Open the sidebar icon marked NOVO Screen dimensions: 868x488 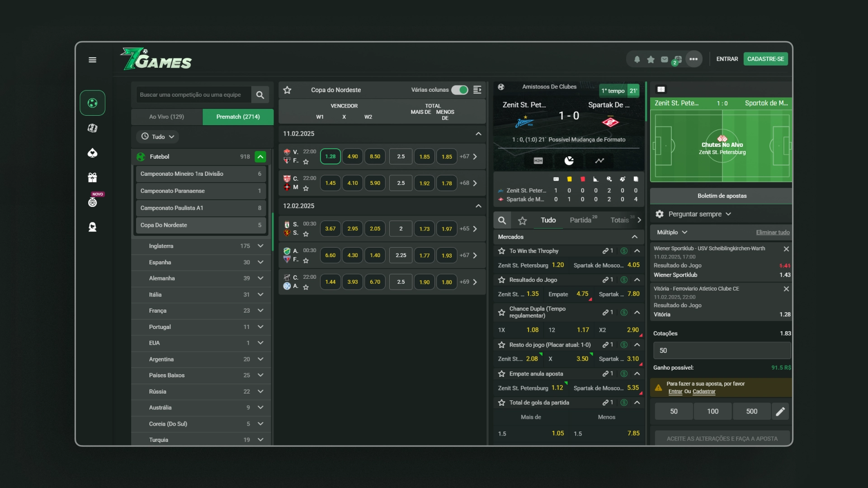tap(93, 202)
